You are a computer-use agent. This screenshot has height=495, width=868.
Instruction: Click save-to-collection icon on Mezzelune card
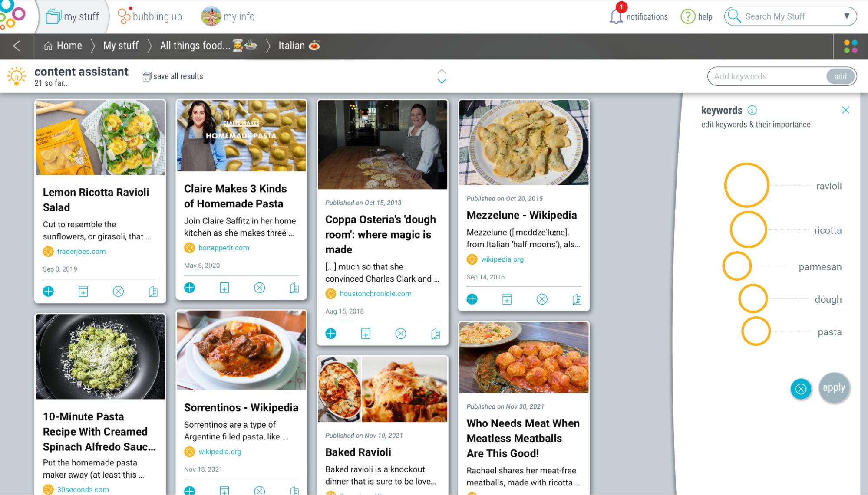[507, 299]
